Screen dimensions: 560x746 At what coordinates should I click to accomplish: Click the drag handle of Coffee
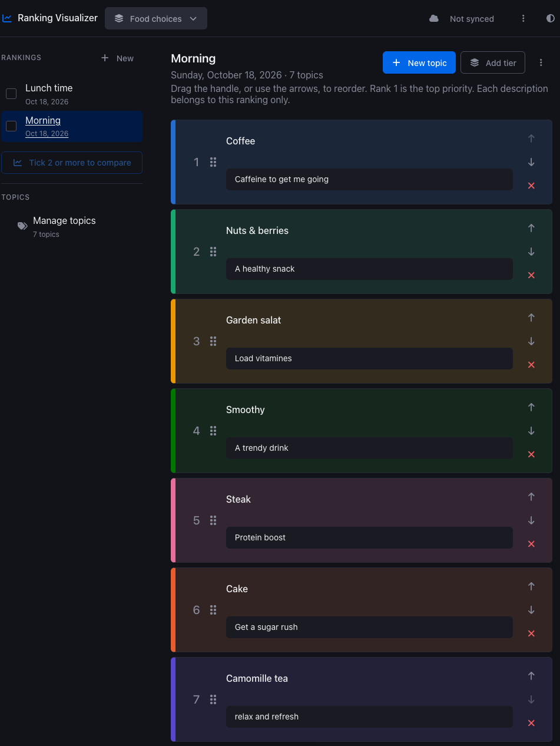click(213, 162)
